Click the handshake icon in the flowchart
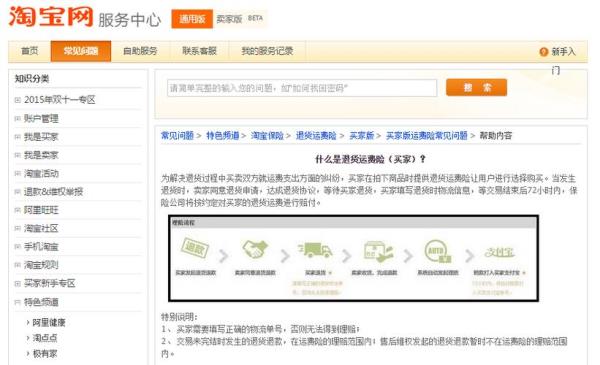This screenshot has height=365, width=600. click(255, 249)
